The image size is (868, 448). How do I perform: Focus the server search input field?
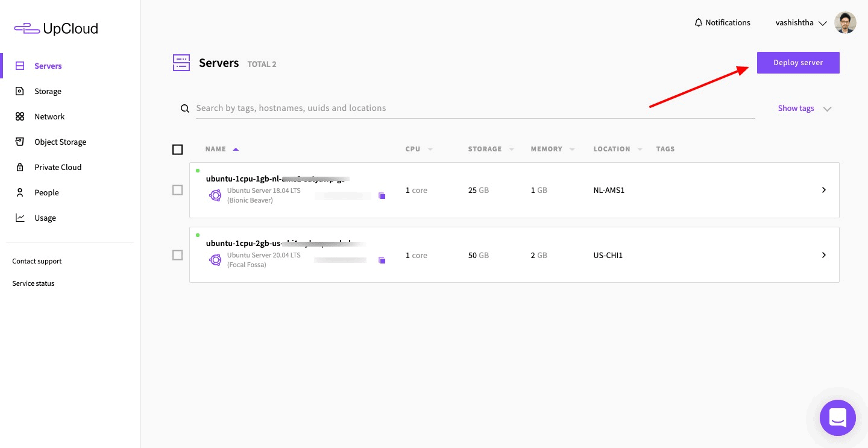(470, 109)
